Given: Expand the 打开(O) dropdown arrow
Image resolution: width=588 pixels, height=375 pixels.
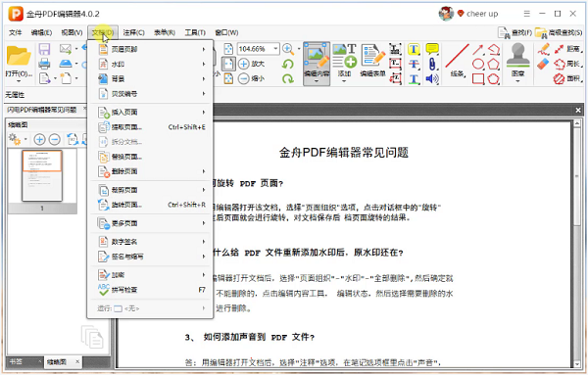Looking at the screenshot, I should click(x=19, y=81).
